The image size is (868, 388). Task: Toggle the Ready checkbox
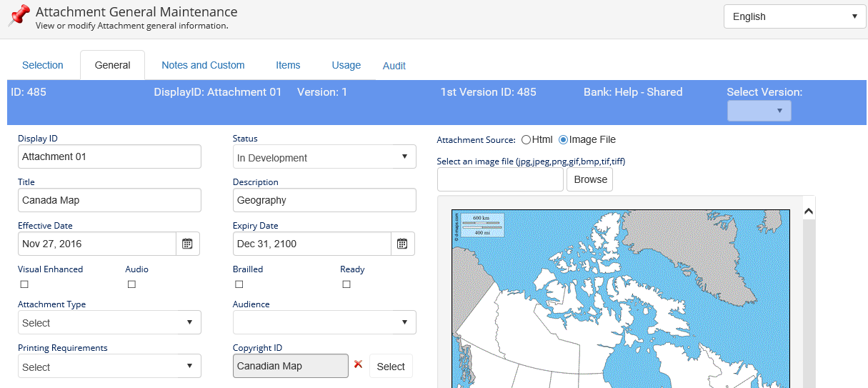346,284
